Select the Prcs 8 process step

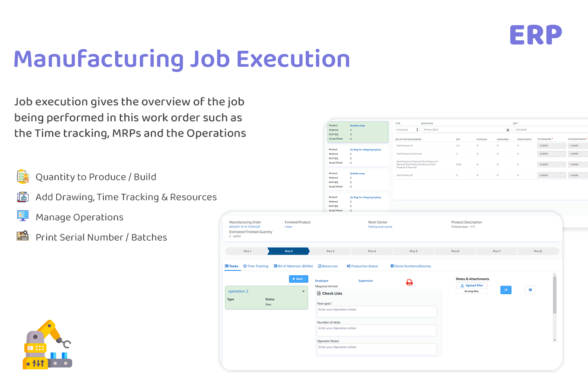pos(538,251)
